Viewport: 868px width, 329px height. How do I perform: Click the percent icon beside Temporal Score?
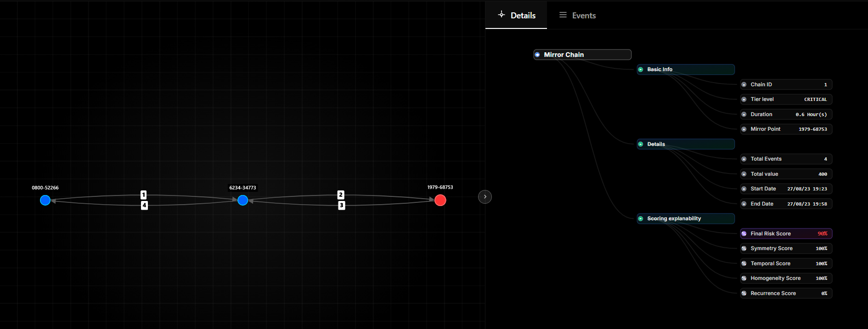(x=744, y=263)
